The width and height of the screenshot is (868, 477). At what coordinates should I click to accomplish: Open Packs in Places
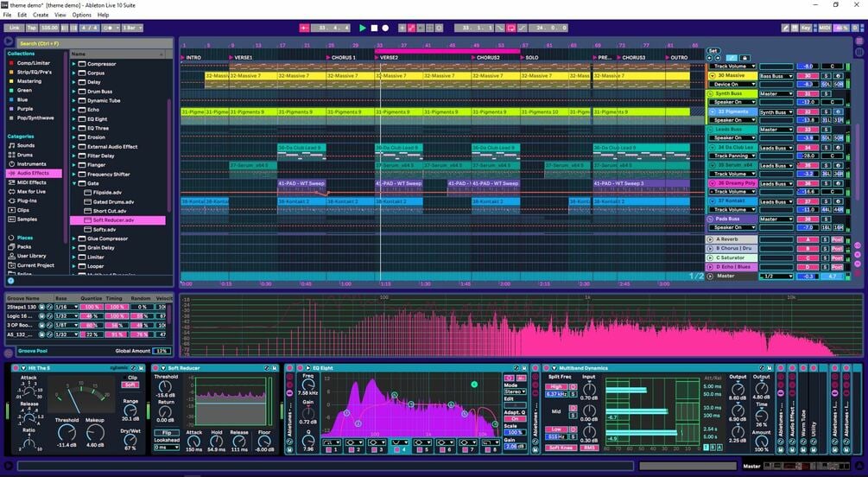[24, 247]
